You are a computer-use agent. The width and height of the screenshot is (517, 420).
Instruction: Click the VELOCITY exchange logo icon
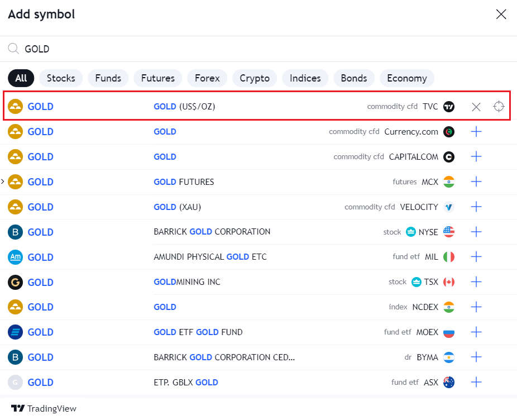tap(449, 207)
